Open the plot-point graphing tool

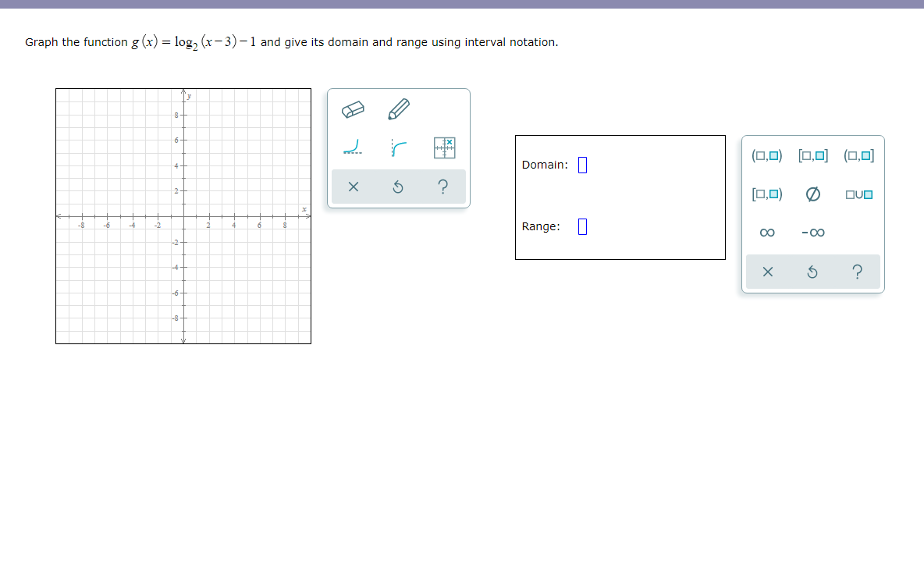444,146
